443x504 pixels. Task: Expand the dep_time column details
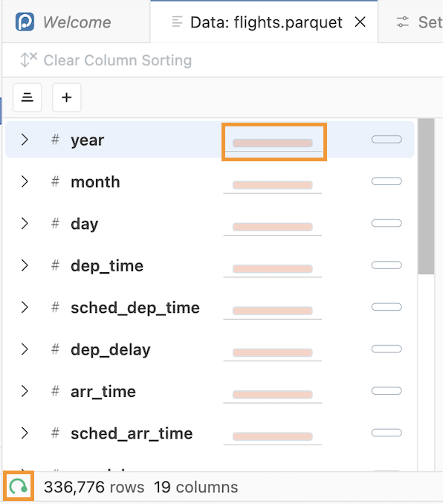tap(25, 265)
